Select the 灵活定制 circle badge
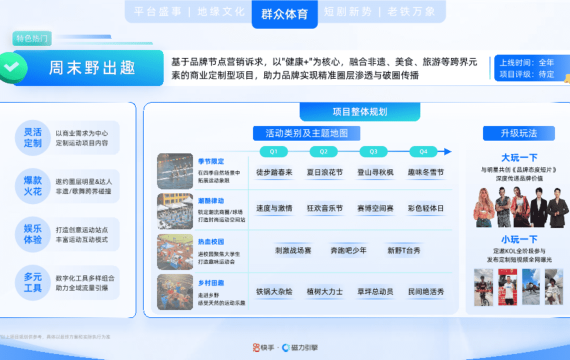 click(33, 138)
